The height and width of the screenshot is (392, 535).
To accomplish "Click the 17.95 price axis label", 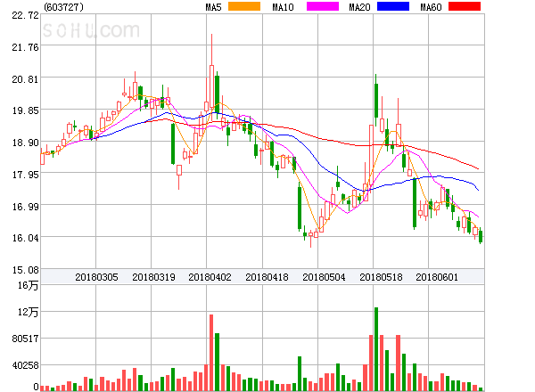I will (x=25, y=175).
